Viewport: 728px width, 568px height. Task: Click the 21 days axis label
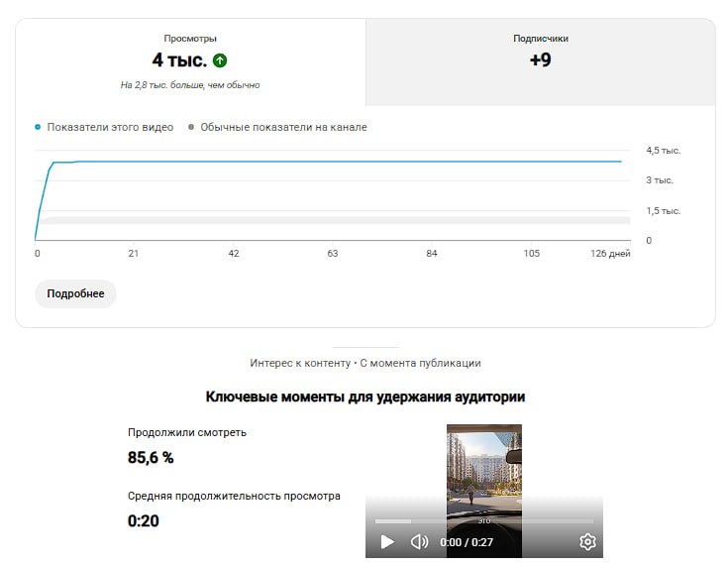(x=134, y=254)
